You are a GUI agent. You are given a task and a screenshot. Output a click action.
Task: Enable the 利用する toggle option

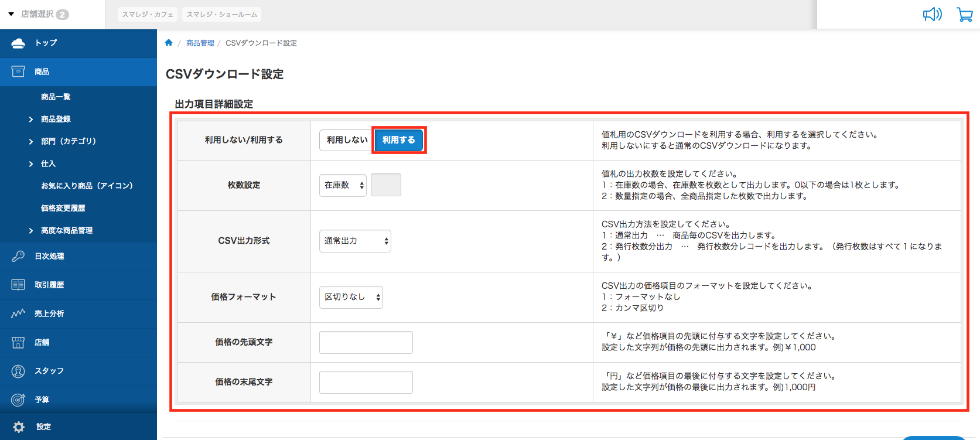[x=399, y=140]
